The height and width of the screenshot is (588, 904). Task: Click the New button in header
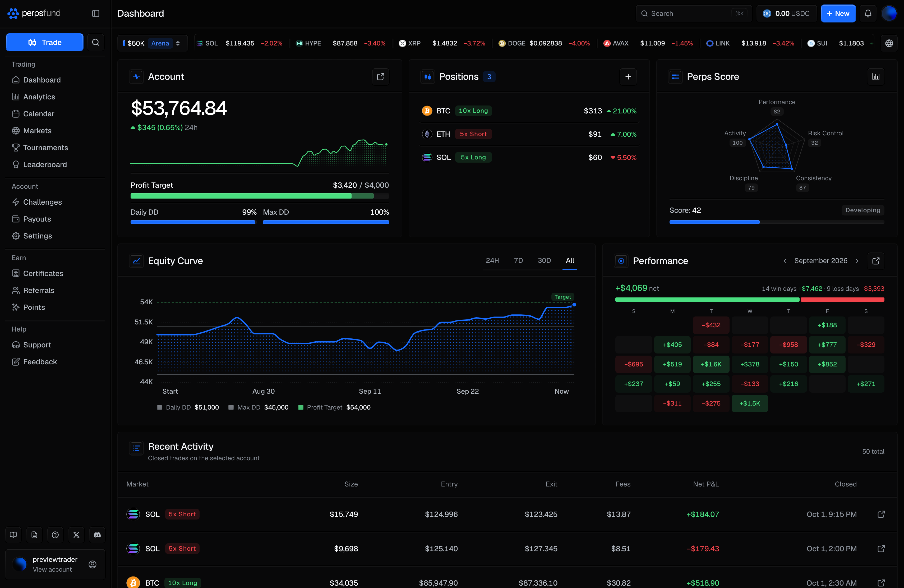click(x=838, y=14)
